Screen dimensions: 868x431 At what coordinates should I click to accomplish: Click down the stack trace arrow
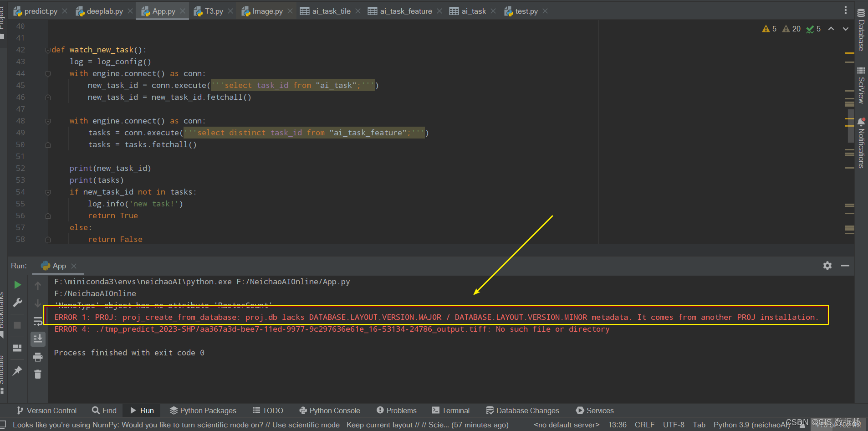tap(38, 303)
